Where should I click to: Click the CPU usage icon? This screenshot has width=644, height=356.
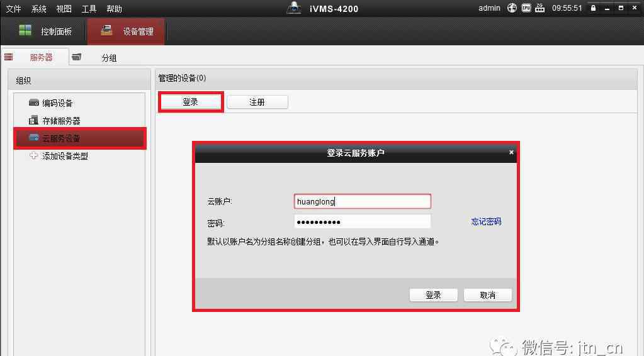tap(526, 8)
